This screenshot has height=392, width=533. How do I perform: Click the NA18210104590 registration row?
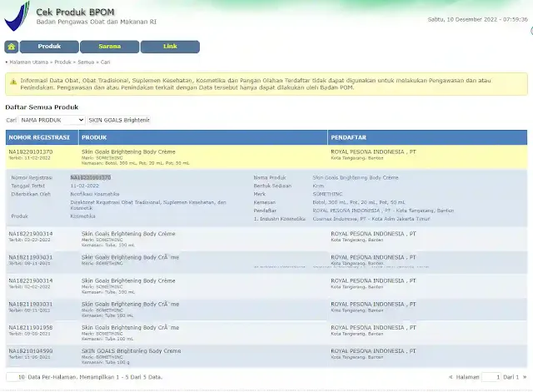point(266,356)
